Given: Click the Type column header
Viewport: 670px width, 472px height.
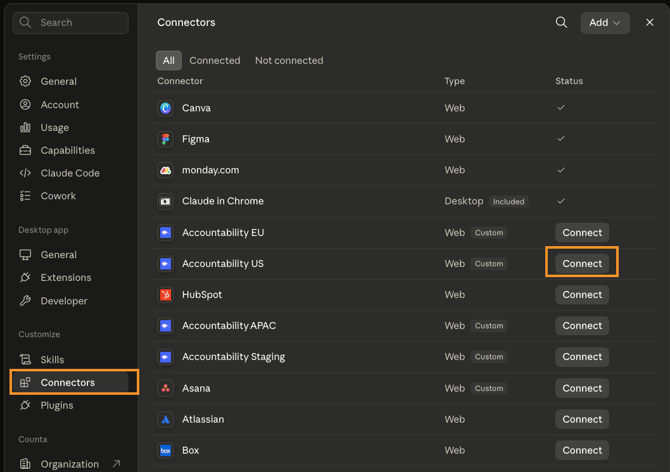Looking at the screenshot, I should [454, 81].
